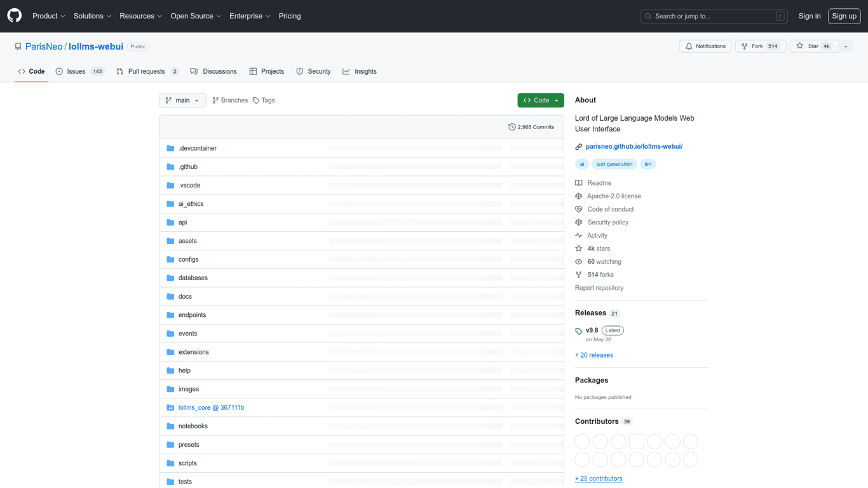
Task: Click the text-generation topic tag
Action: [614, 164]
